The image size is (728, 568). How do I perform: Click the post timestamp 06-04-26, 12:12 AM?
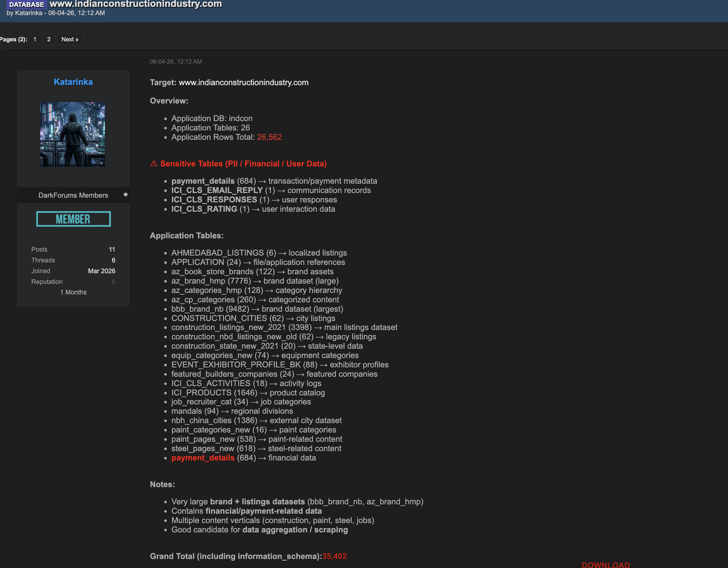pos(176,62)
